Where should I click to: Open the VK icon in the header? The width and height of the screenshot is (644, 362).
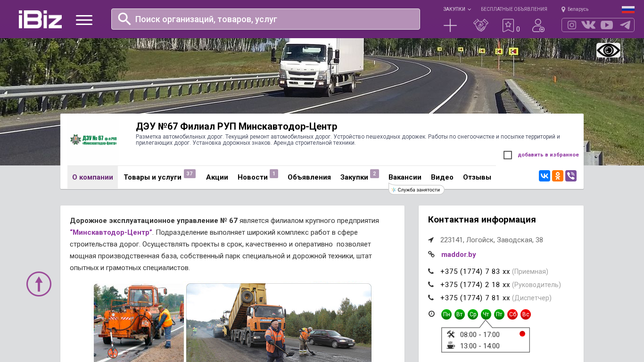[588, 25]
